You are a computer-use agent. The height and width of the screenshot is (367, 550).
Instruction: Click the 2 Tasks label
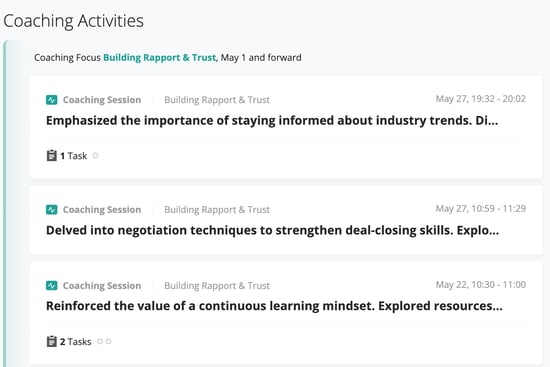tap(75, 342)
